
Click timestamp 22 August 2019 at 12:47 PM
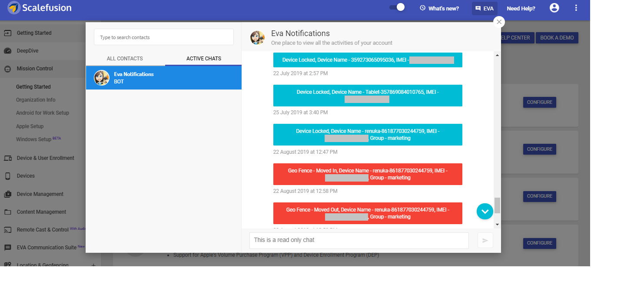coord(305,152)
